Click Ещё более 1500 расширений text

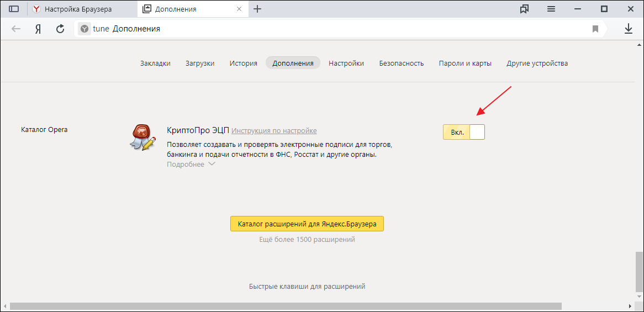(x=307, y=239)
